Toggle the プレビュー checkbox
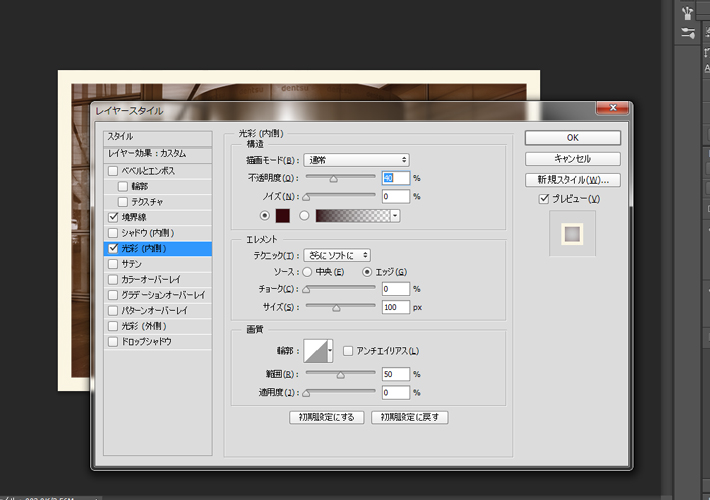Image resolution: width=710 pixels, height=500 pixels. [x=544, y=199]
